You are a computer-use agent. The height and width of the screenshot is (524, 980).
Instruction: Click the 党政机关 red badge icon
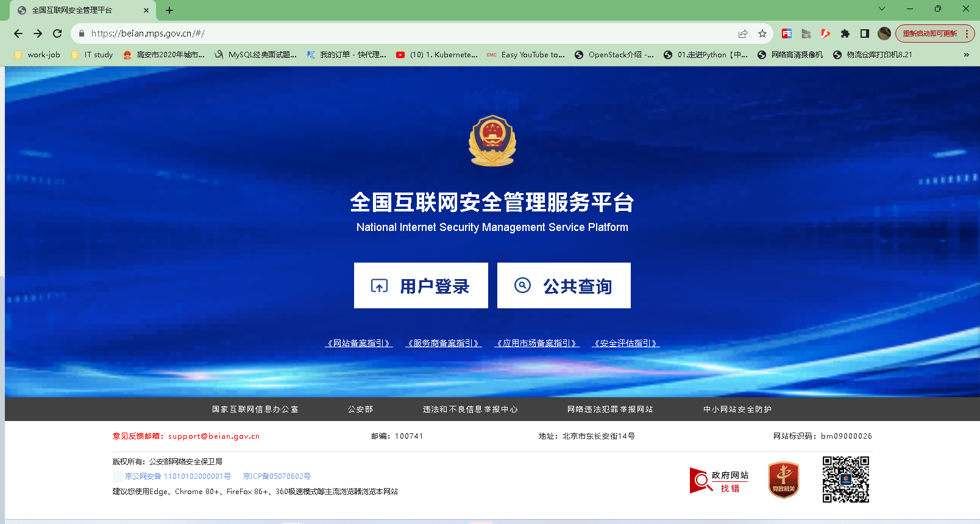pyautogui.click(x=784, y=480)
